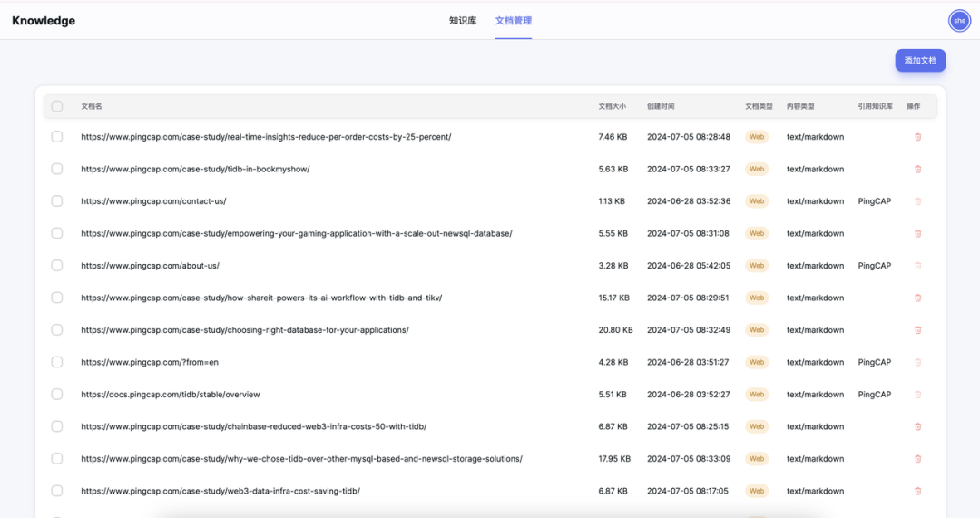Viewport: 980px width, 518px height.
Task: Check the web3-data-infra-cost-saving row
Action: 57,491
